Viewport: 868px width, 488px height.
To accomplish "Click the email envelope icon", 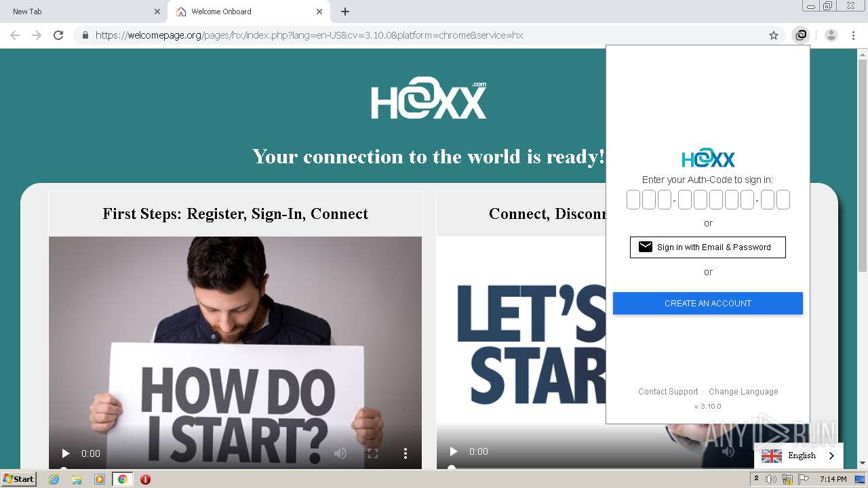I will click(x=645, y=247).
